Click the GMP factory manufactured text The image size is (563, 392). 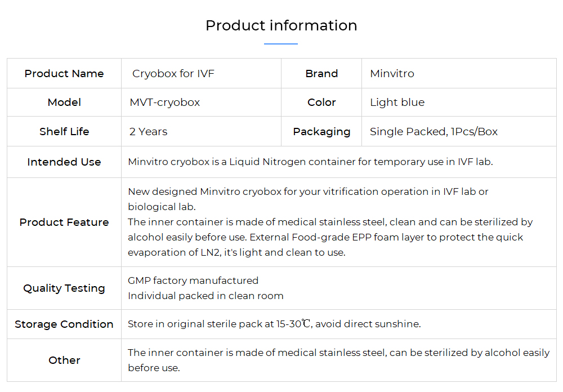(x=193, y=280)
